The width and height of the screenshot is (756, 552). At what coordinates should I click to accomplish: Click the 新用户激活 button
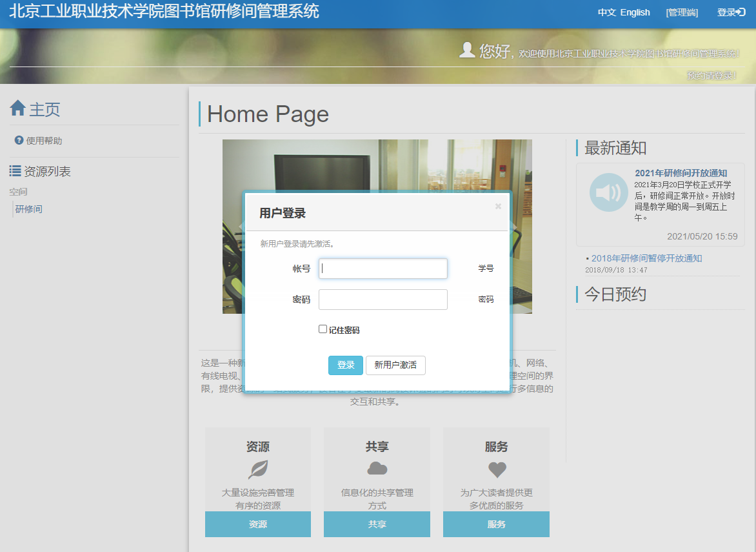pyautogui.click(x=395, y=365)
